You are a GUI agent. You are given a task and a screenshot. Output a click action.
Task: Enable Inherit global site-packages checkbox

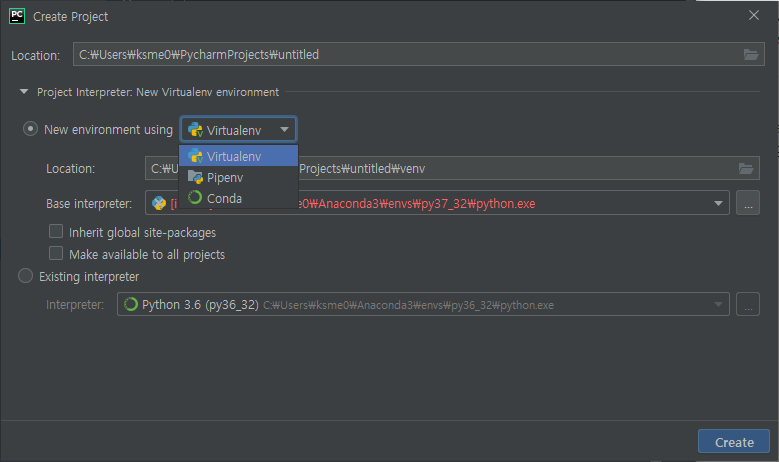tap(56, 231)
